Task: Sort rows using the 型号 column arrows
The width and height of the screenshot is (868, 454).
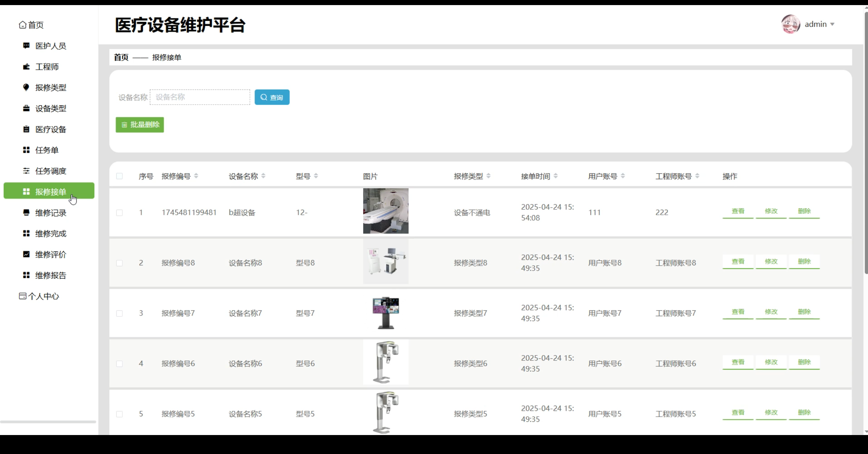Action: 316,176
